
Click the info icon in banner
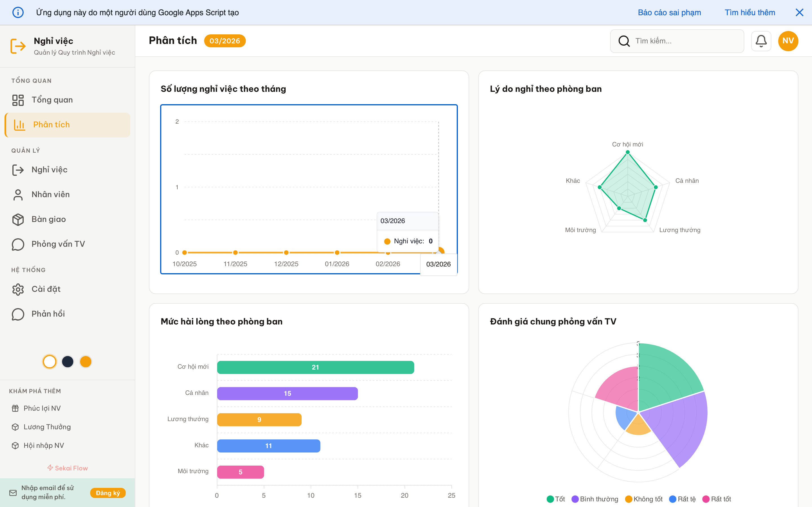point(18,12)
